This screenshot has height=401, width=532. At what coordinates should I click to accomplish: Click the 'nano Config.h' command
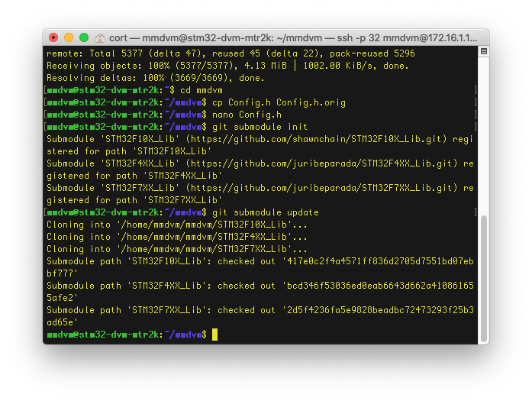tap(247, 115)
